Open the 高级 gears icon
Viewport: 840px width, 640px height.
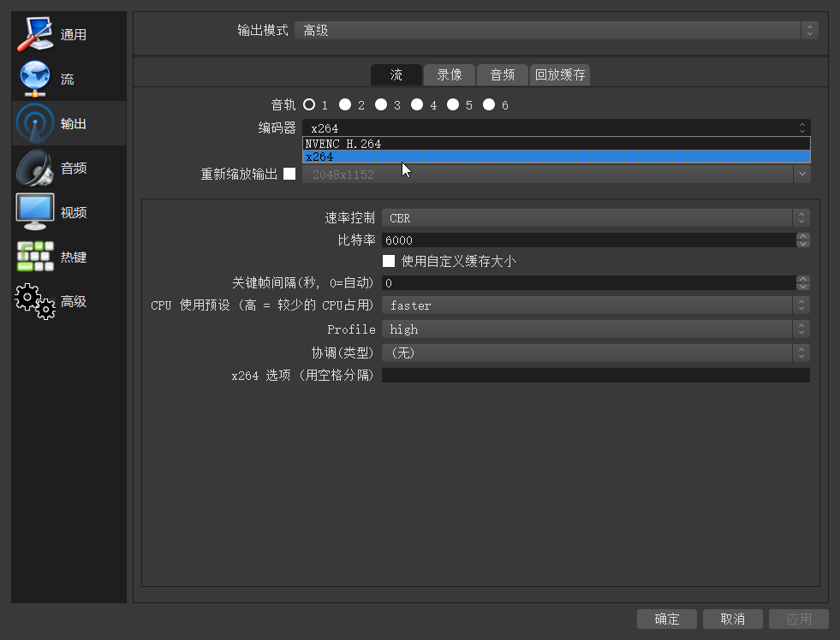tap(35, 301)
